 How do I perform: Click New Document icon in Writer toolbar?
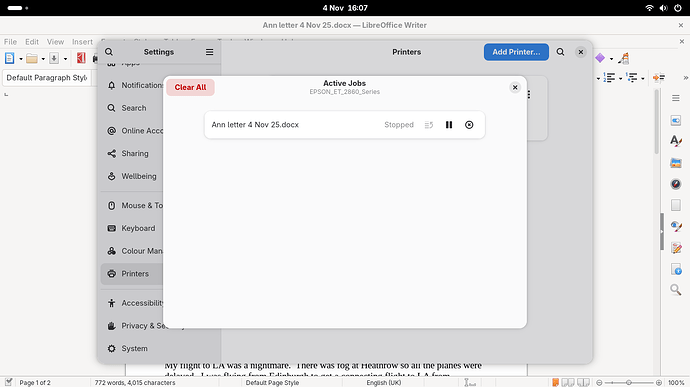[x=9, y=58]
